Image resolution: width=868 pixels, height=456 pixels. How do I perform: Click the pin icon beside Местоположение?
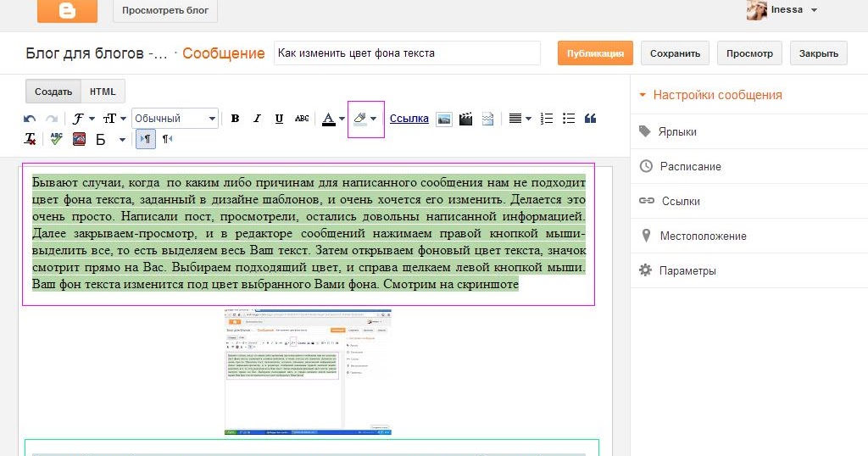pos(645,236)
